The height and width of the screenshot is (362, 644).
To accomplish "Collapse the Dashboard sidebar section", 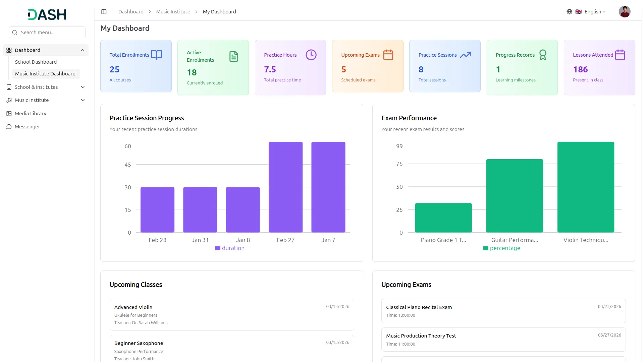I will click(83, 50).
